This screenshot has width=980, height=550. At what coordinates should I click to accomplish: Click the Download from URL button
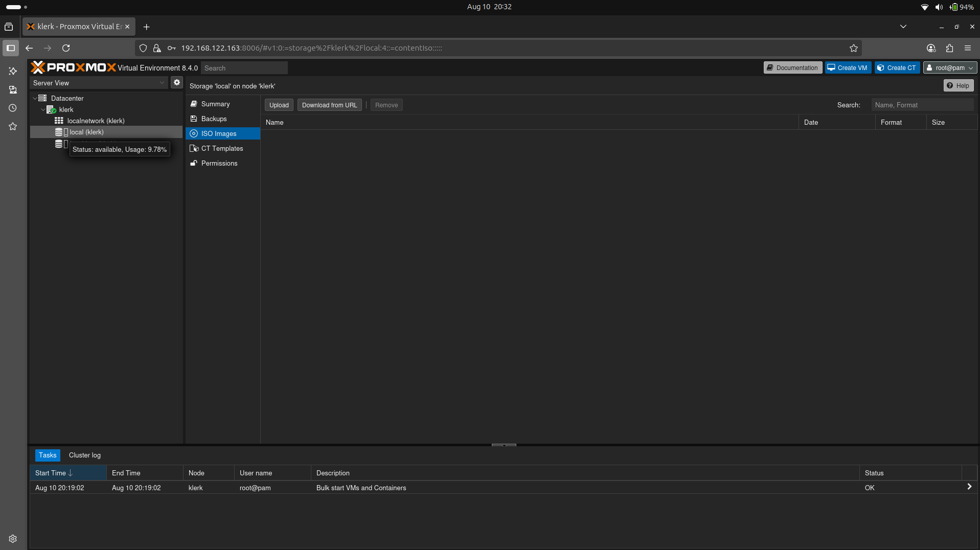[x=329, y=105]
